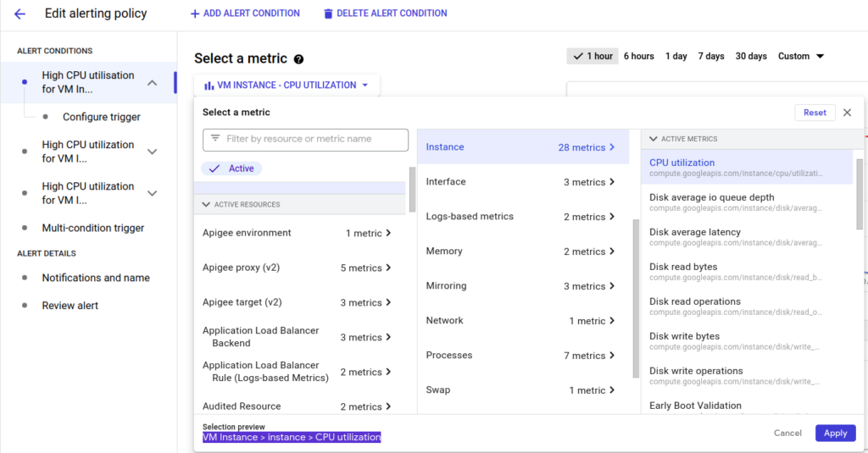Click the help icon next to Select a metric

298,59
